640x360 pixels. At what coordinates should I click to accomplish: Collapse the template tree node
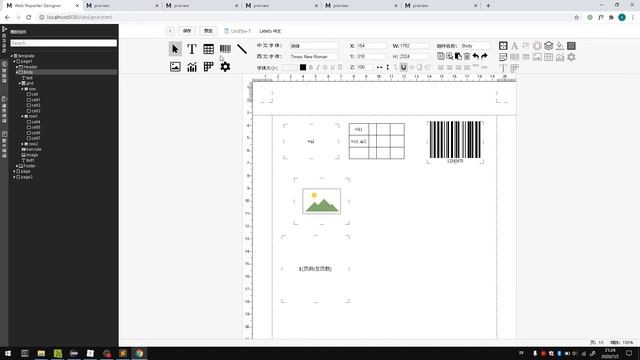pyautogui.click(x=12, y=56)
